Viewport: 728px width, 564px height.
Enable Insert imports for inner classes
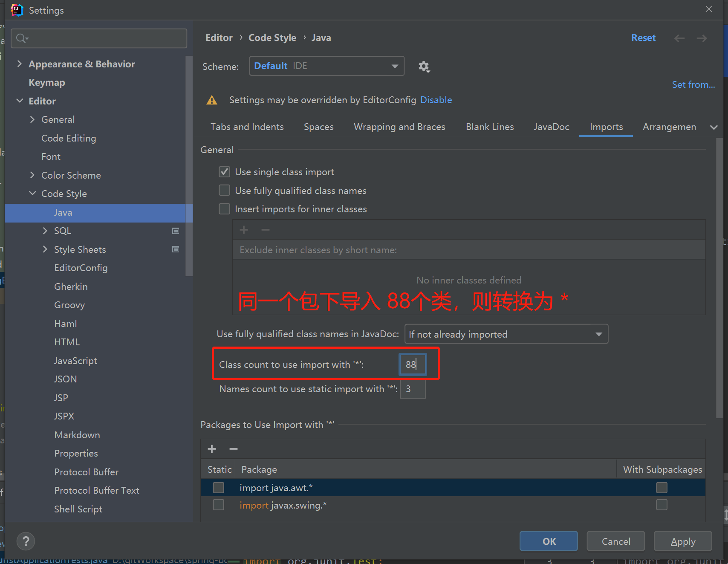click(225, 209)
